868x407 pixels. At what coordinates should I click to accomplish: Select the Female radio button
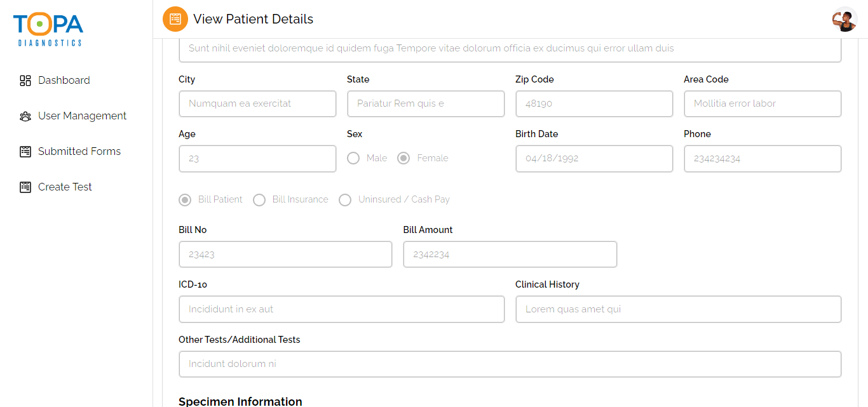(x=403, y=158)
